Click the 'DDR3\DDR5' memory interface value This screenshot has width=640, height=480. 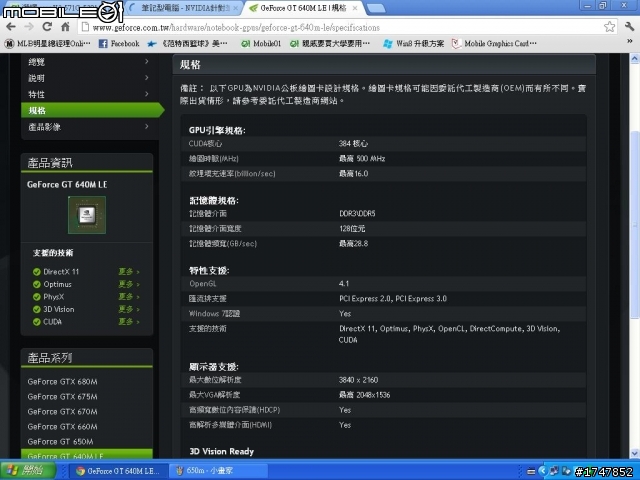tap(357, 213)
